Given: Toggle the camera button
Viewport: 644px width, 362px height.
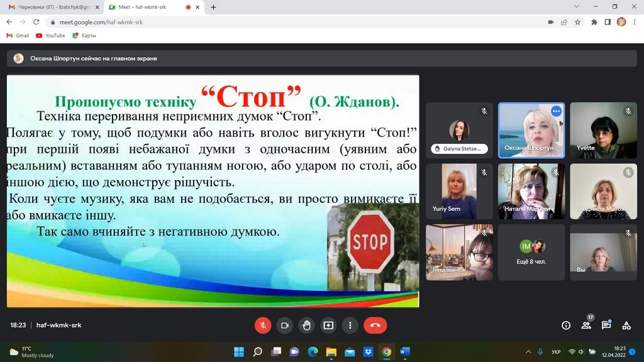Looking at the screenshot, I should 285,326.
